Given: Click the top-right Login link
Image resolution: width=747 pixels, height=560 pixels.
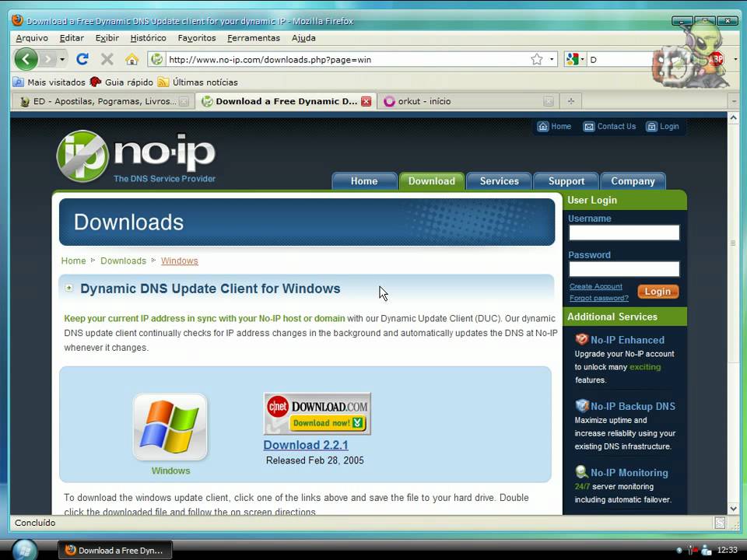Looking at the screenshot, I should 662,127.
